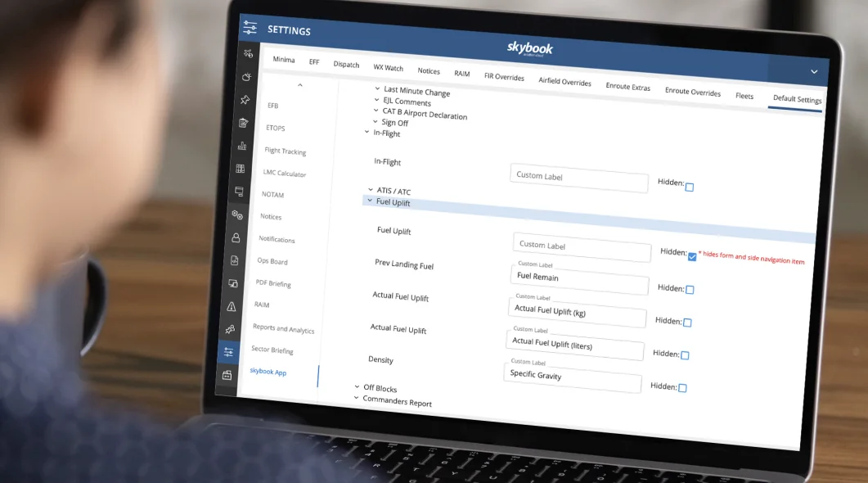Image resolution: width=868 pixels, height=483 pixels.
Task: Open the dropdown chevron at header right
Action: click(814, 71)
